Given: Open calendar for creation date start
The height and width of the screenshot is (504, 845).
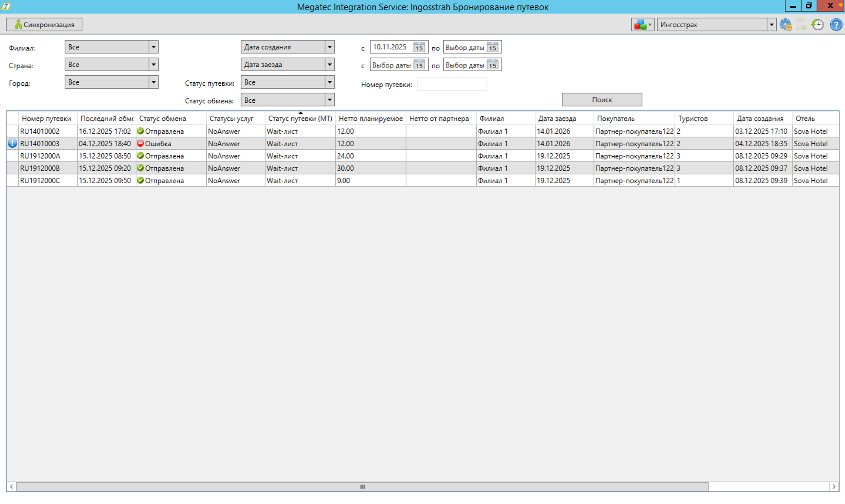Looking at the screenshot, I should tap(419, 47).
